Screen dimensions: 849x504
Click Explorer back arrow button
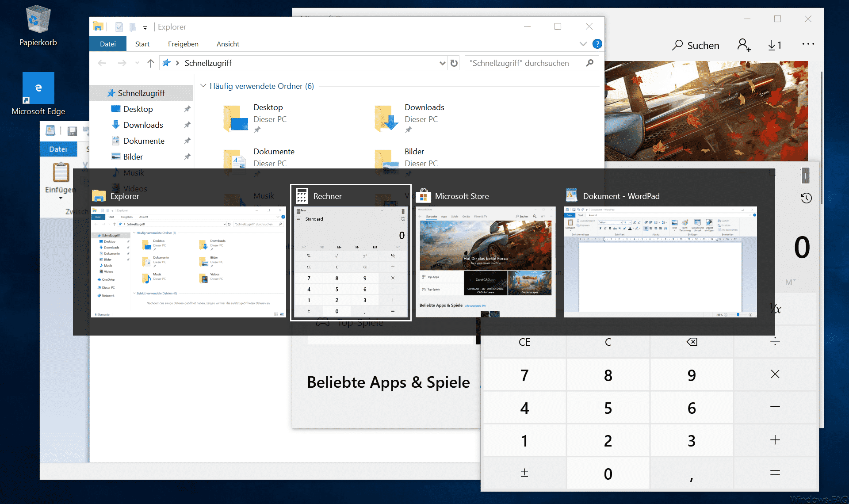pos(102,63)
